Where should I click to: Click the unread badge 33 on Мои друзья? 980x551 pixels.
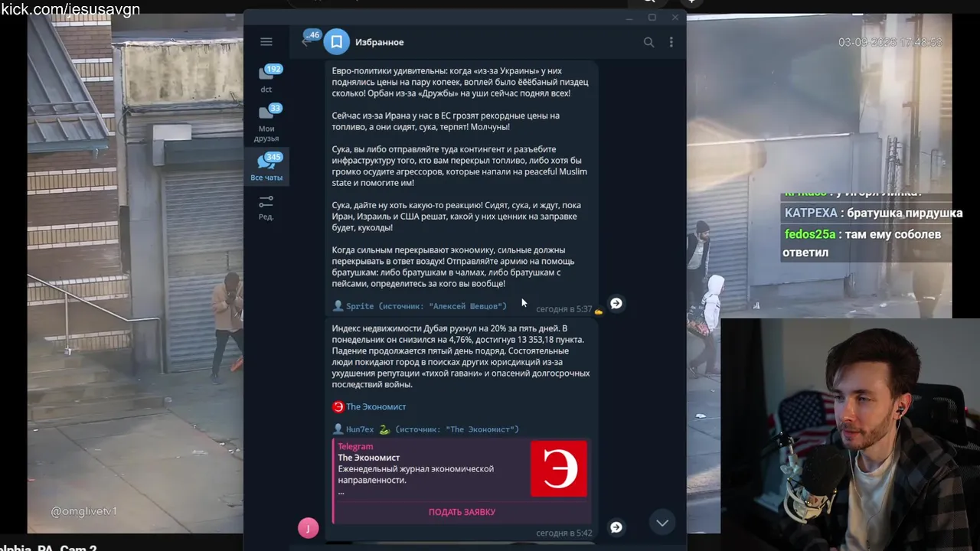pos(275,108)
